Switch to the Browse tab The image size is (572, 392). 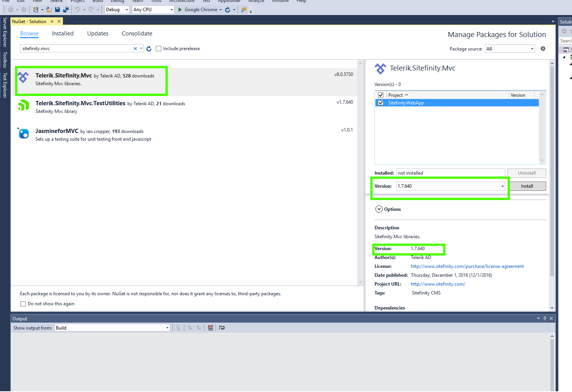click(29, 34)
